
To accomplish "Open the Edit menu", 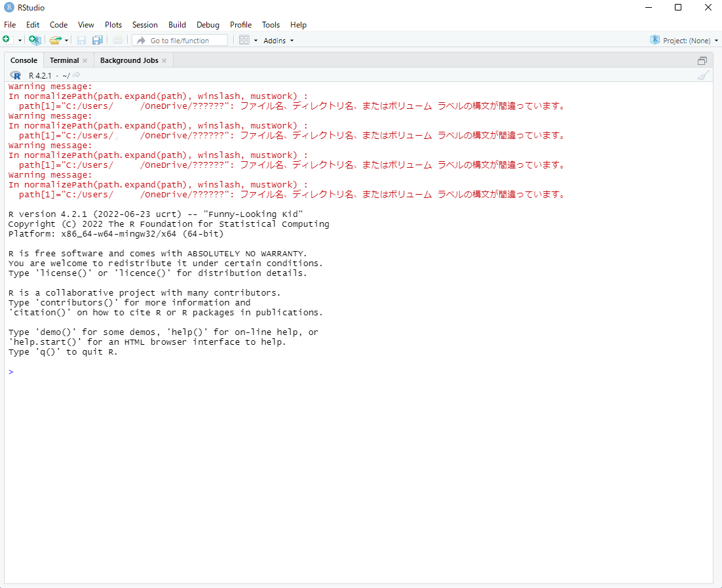I will [x=33, y=25].
